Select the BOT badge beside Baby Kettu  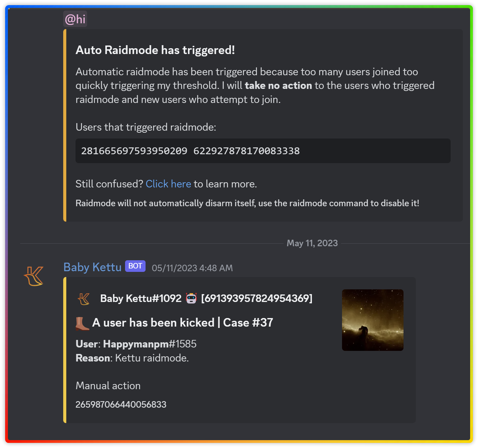(135, 266)
